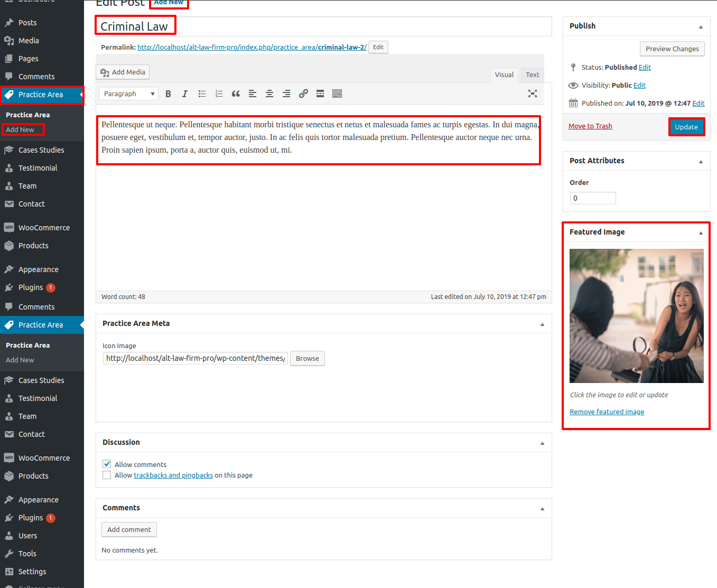
Task: Collapse the Post Attributes panel
Action: [x=701, y=161]
